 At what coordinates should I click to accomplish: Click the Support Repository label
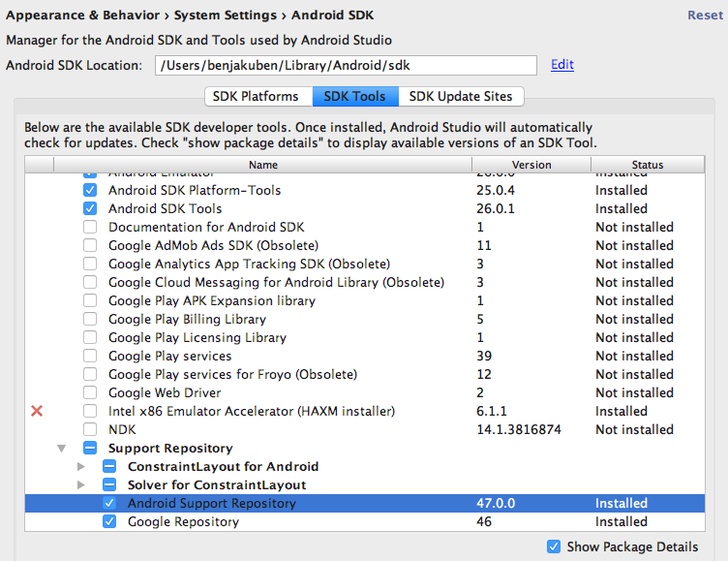(x=170, y=448)
